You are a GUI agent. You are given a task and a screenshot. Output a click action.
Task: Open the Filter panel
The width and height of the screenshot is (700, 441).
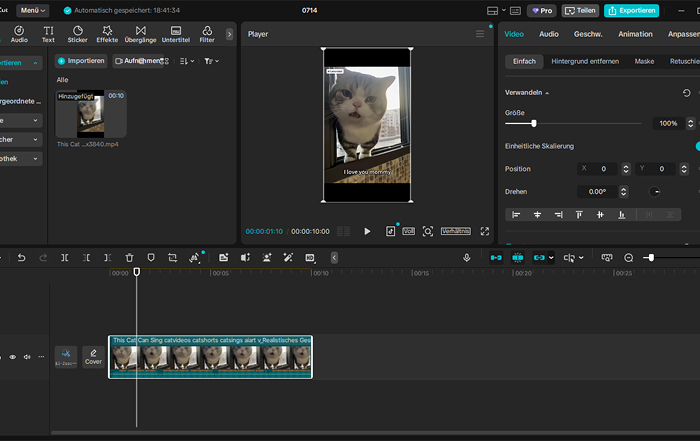[207, 34]
